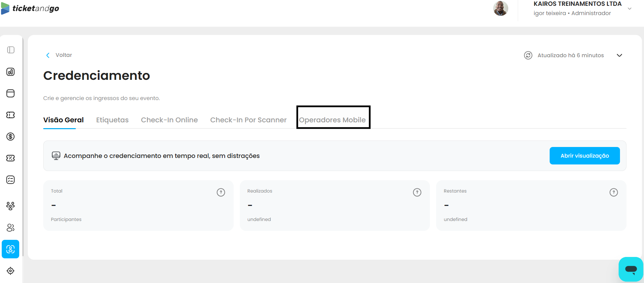
Task: Click the Abrir visualização button
Action: click(585, 156)
